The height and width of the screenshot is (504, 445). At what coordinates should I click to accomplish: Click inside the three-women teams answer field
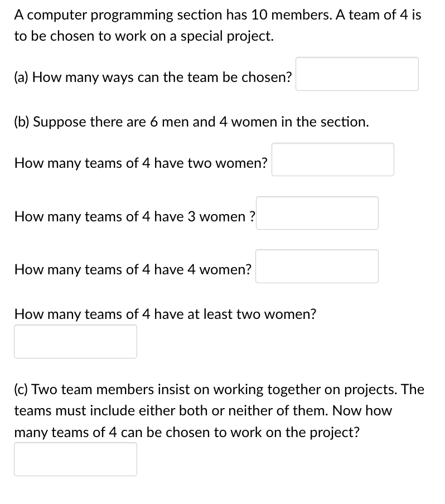coord(317,212)
